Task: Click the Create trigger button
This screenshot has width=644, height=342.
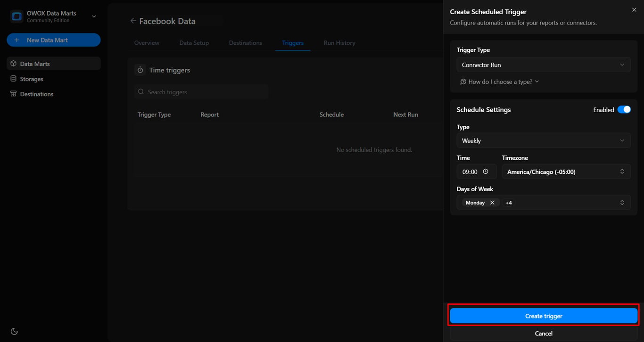Action: pos(544,316)
